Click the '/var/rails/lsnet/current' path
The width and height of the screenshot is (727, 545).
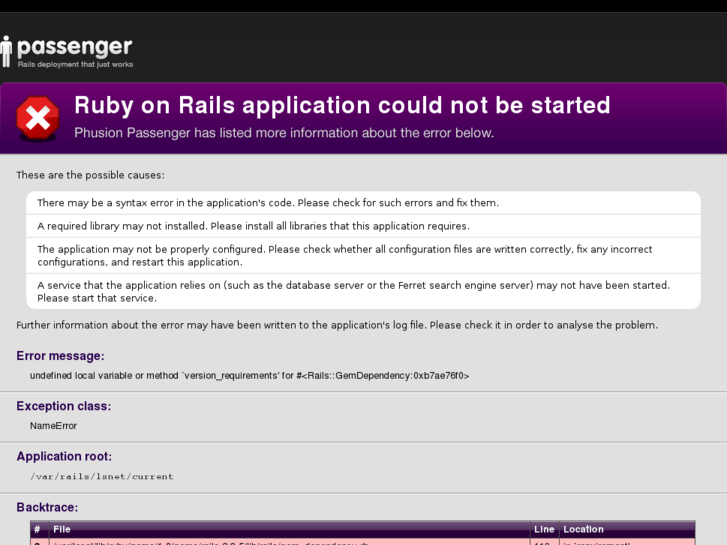[x=102, y=476]
